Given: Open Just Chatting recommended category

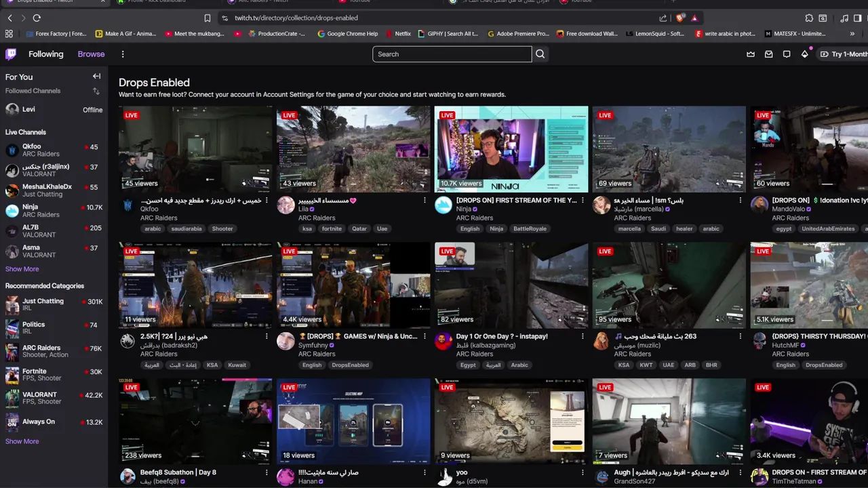Looking at the screenshot, I should 54,304.
